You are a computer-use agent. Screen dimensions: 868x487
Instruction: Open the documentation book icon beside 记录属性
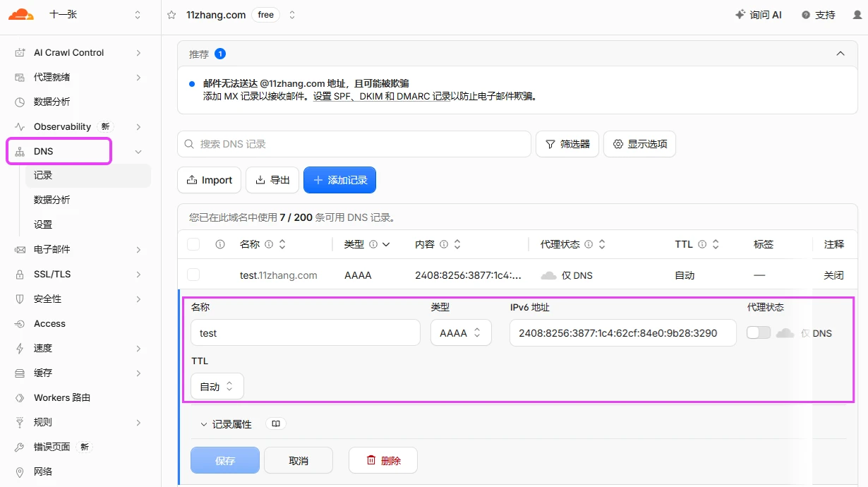coord(276,424)
